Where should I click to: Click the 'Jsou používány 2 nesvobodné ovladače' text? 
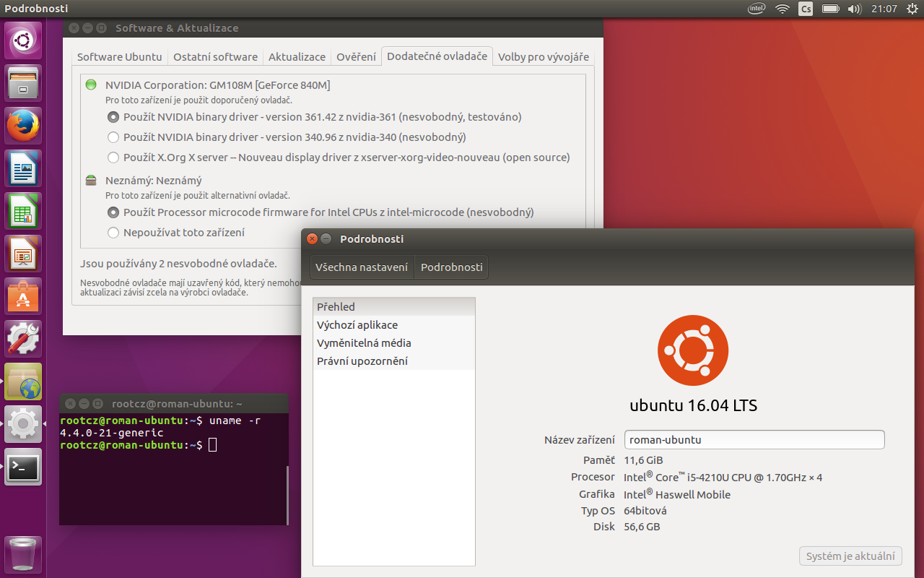click(178, 264)
